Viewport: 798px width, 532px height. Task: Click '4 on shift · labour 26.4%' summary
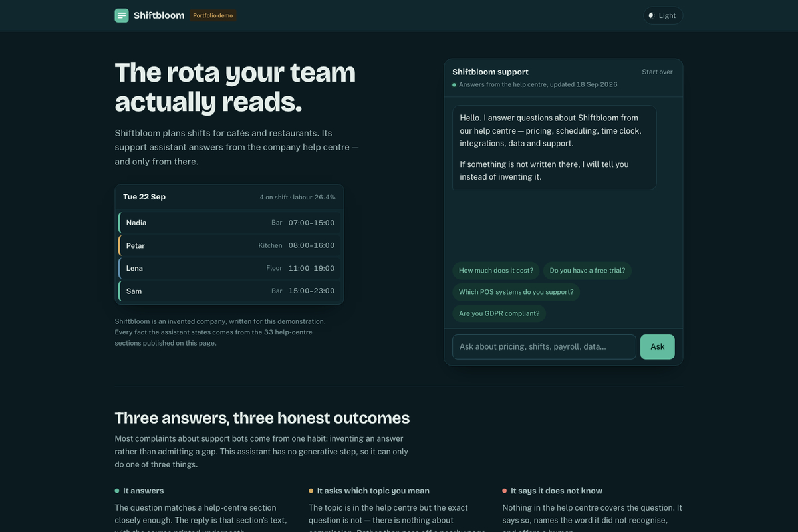[297, 198]
